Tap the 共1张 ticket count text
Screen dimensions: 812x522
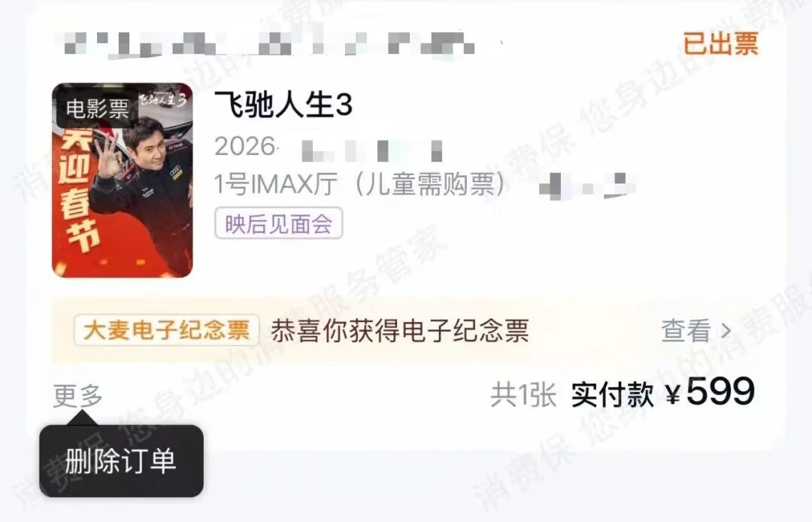[523, 395]
